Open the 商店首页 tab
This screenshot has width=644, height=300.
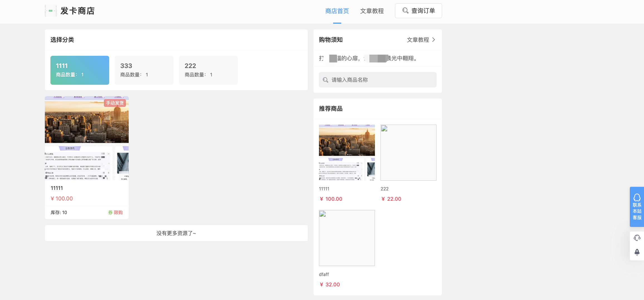click(337, 11)
